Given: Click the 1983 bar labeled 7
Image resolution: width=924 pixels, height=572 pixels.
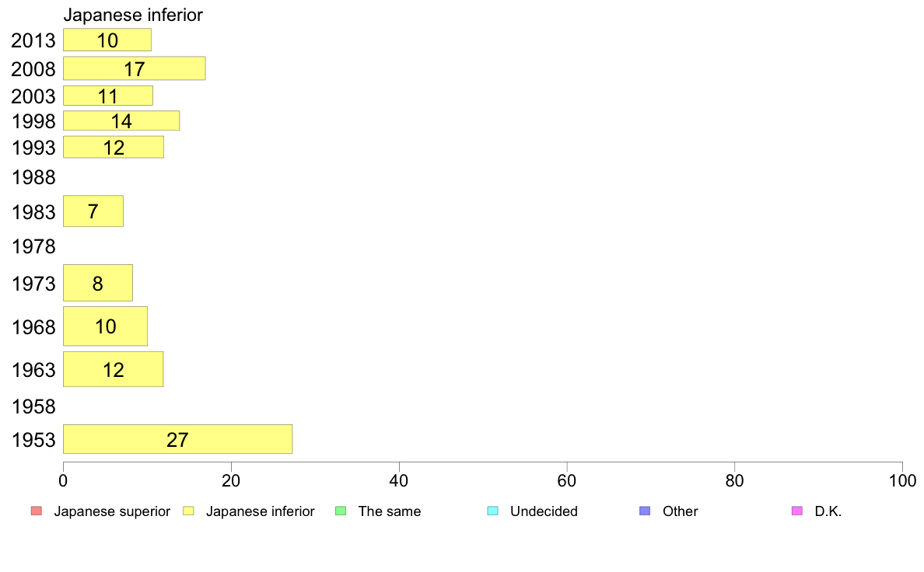Looking at the screenshot, I should point(93,211).
